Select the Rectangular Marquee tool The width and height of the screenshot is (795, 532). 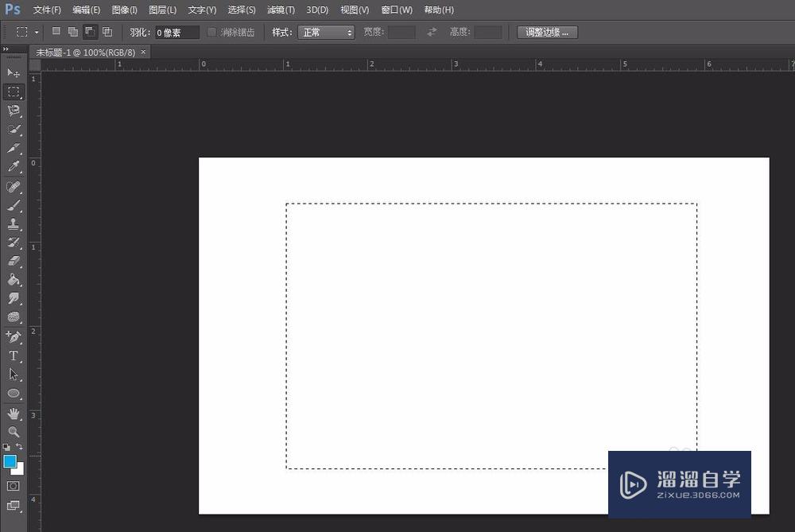pyautogui.click(x=14, y=91)
